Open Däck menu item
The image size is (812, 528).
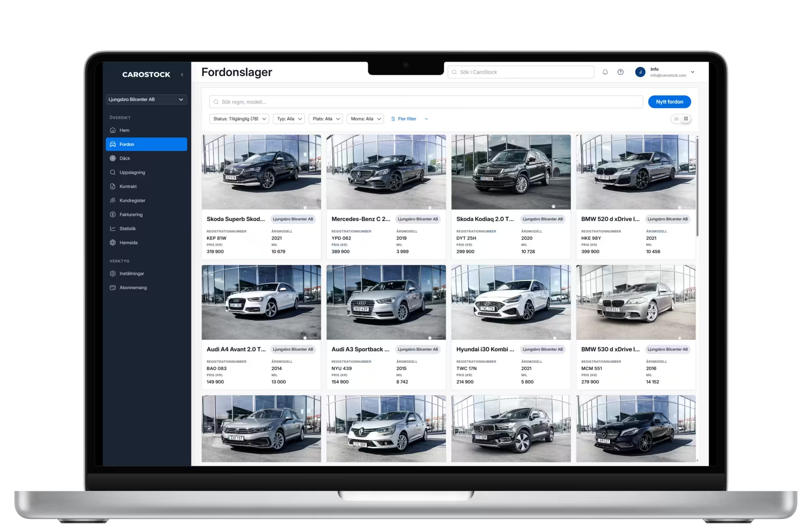pyautogui.click(x=146, y=158)
